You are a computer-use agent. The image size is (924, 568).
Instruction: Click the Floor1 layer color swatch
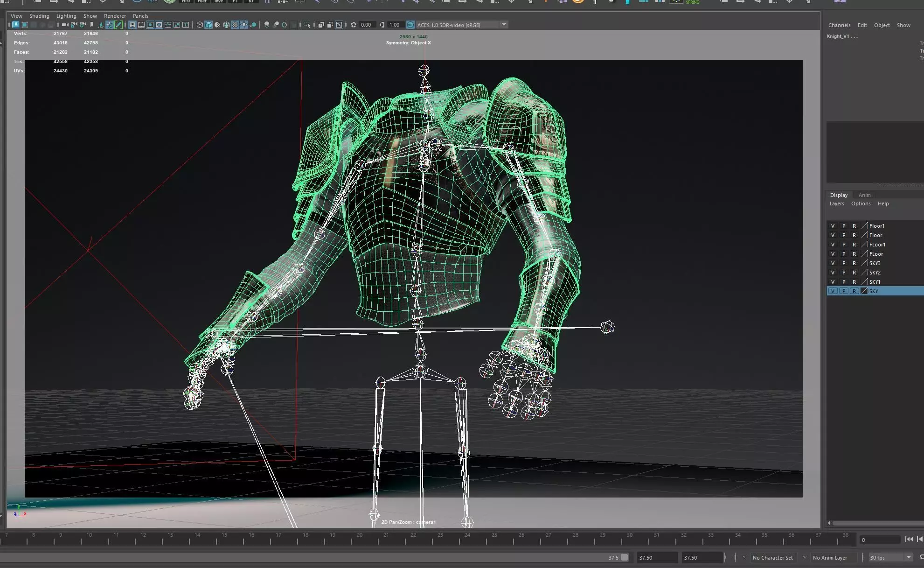864,226
